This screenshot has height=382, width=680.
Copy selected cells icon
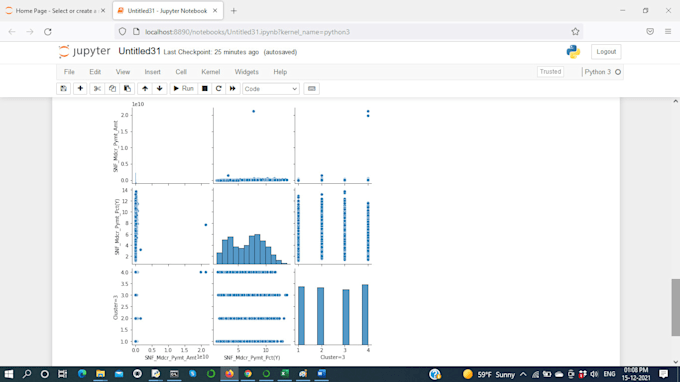click(x=112, y=88)
